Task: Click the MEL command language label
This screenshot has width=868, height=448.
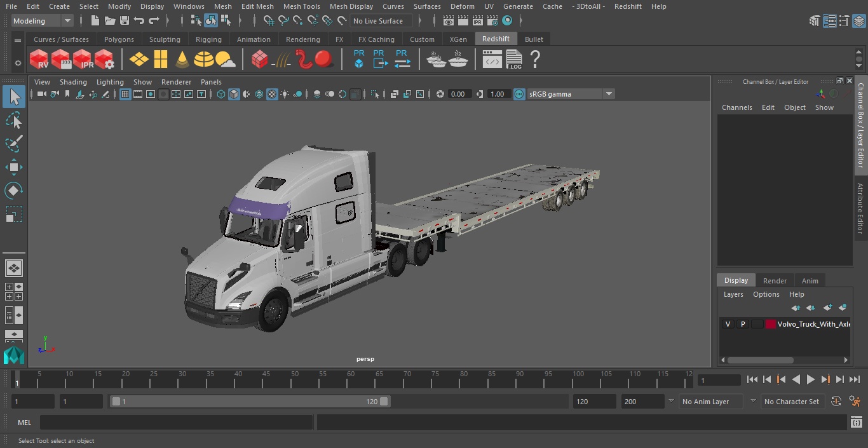Action: point(24,423)
